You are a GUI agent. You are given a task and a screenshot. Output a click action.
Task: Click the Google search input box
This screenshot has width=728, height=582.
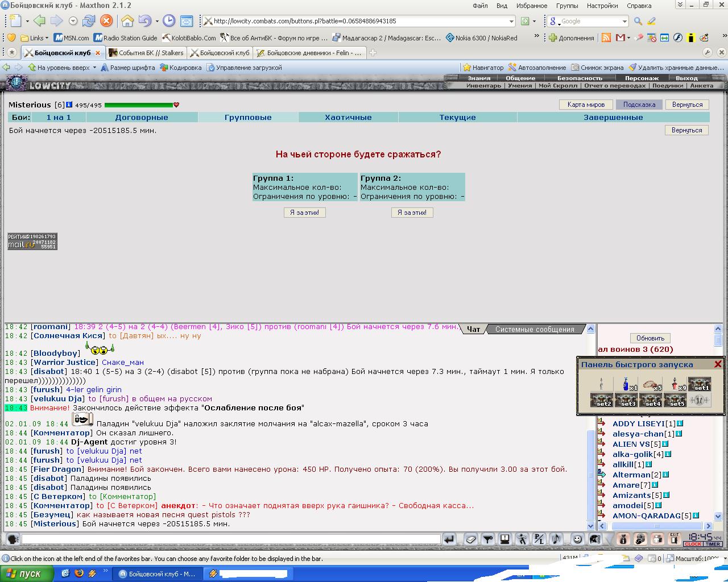click(589, 21)
